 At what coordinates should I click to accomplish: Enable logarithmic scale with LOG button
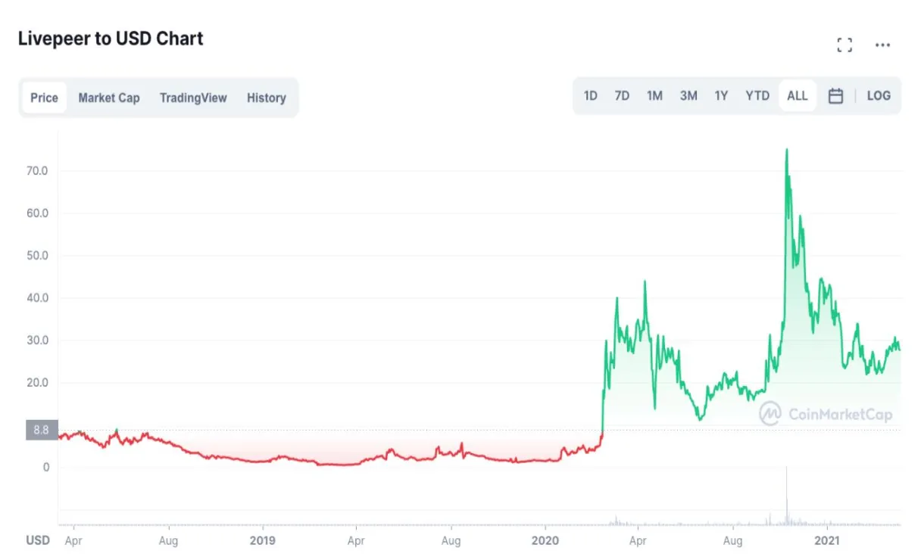click(x=878, y=95)
